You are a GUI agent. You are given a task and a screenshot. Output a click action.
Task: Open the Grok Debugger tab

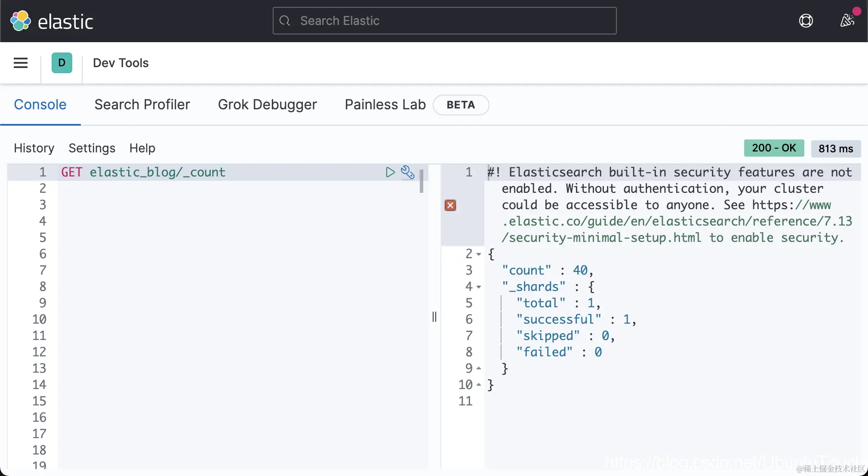coord(267,105)
